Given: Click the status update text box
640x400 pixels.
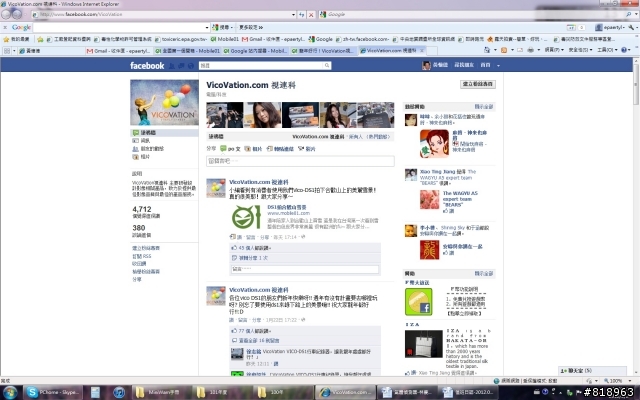Looking at the screenshot, I should coord(300,161).
